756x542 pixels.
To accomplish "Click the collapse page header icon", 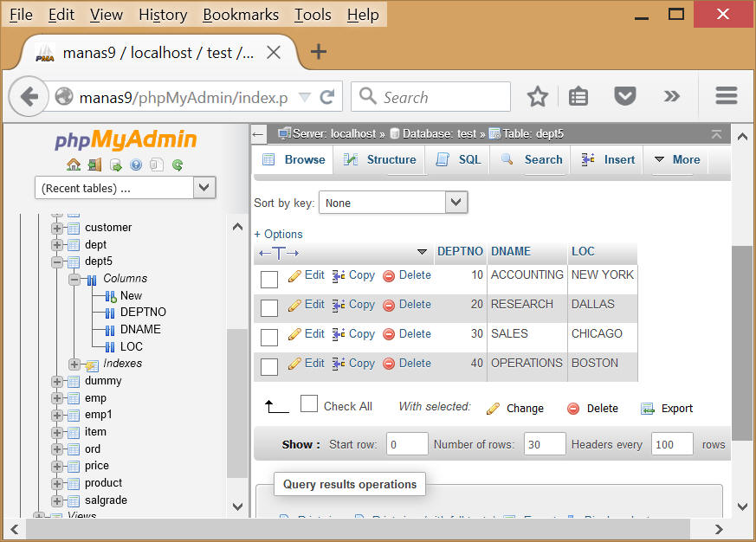I will point(716,134).
